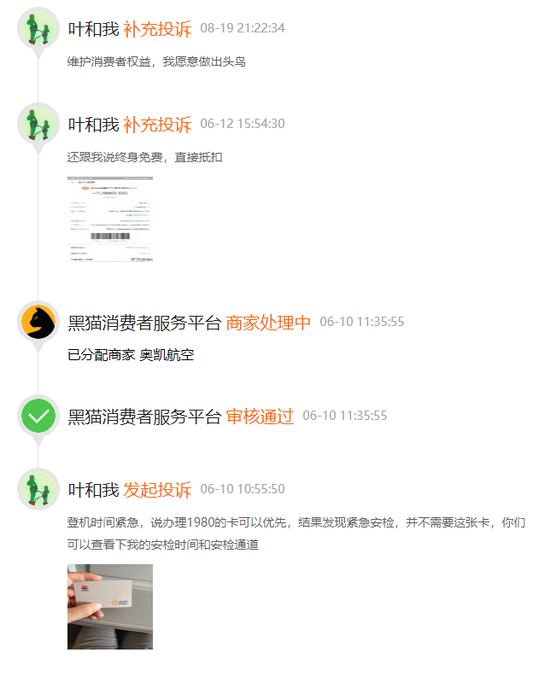Open the hand-holding-card photo thumbnail
This screenshot has height=676, width=550.
[x=110, y=607]
